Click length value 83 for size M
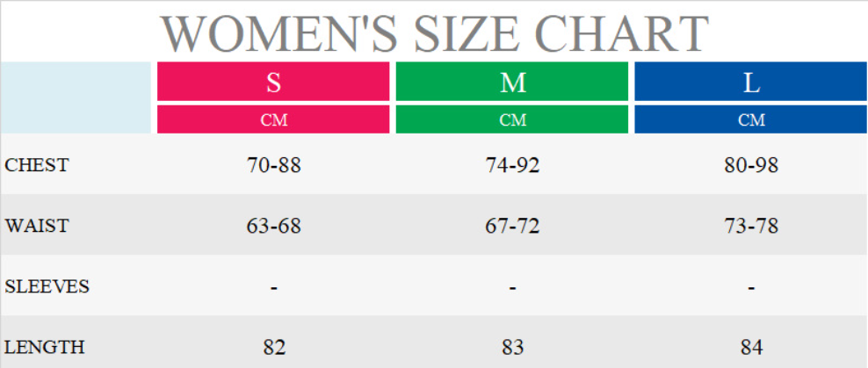This screenshot has width=868, height=368. click(512, 347)
